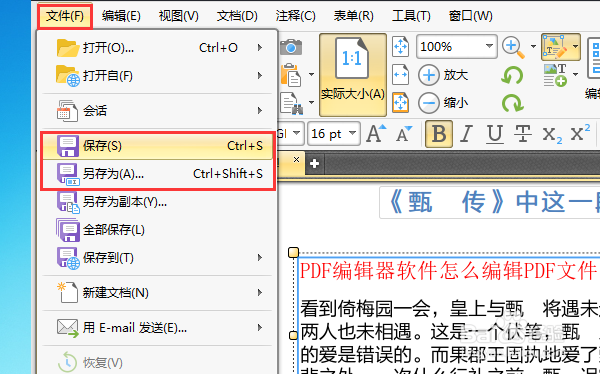Choose 打开自(F) menu entry
Viewport: 600px width, 374px height.
pyautogui.click(x=158, y=75)
